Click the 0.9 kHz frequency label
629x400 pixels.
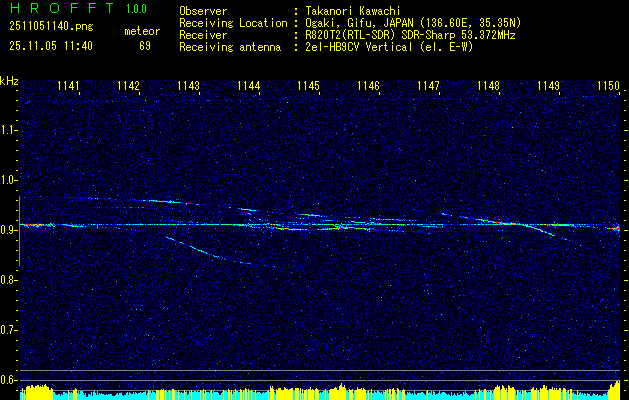[8, 230]
